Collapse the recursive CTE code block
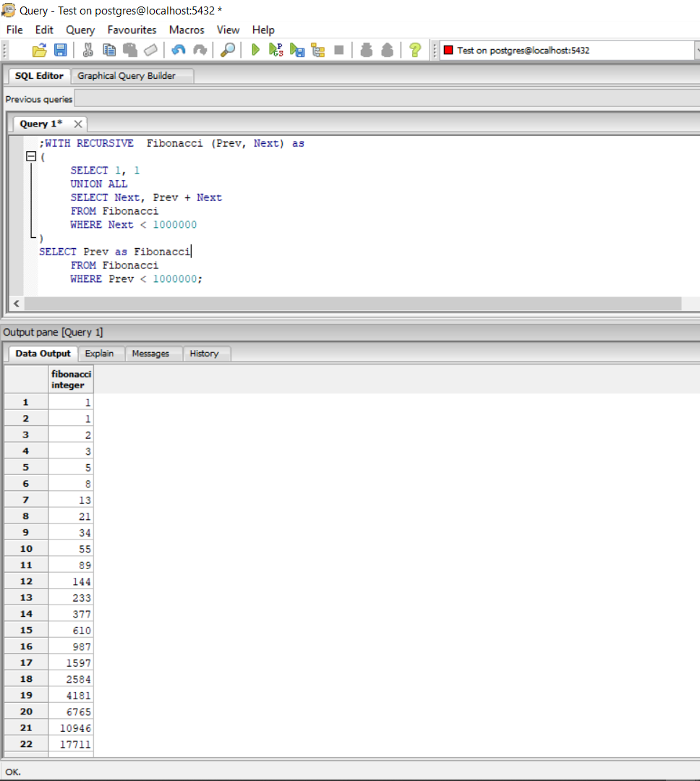The image size is (700, 781). (x=30, y=156)
